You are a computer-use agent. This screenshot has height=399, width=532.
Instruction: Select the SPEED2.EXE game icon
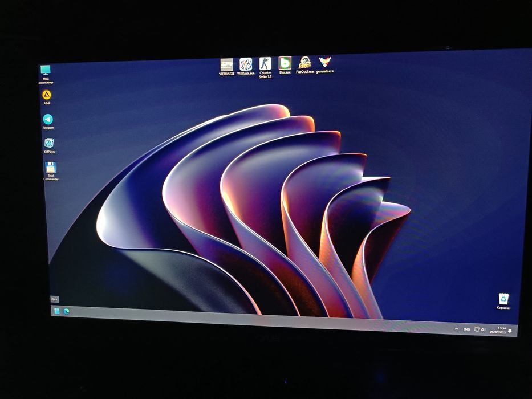click(x=226, y=67)
